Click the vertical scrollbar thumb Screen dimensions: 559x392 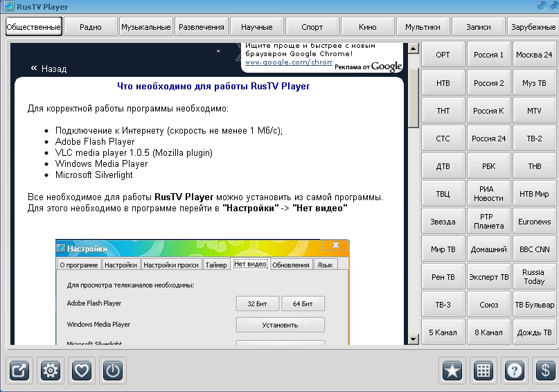(414, 98)
